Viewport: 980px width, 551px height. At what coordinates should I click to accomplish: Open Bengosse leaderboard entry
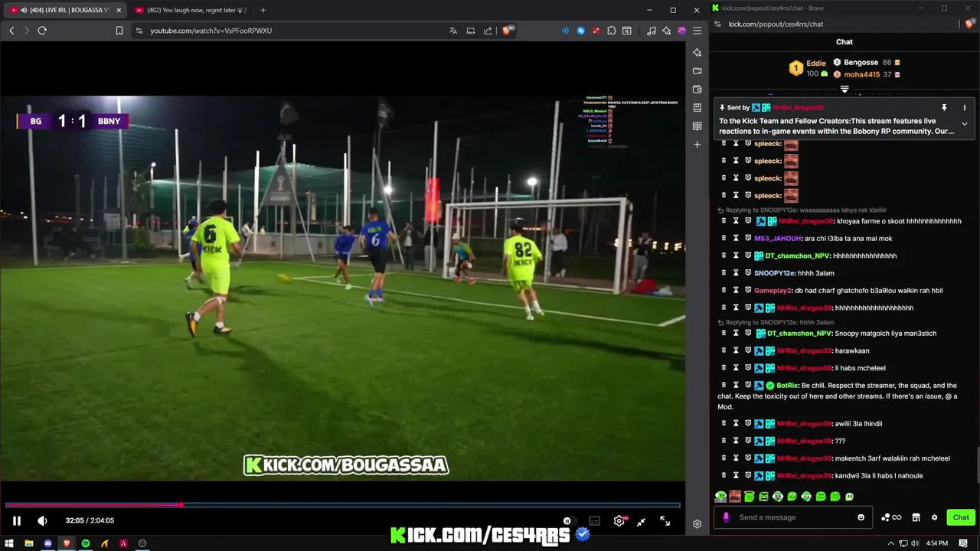[867, 63]
